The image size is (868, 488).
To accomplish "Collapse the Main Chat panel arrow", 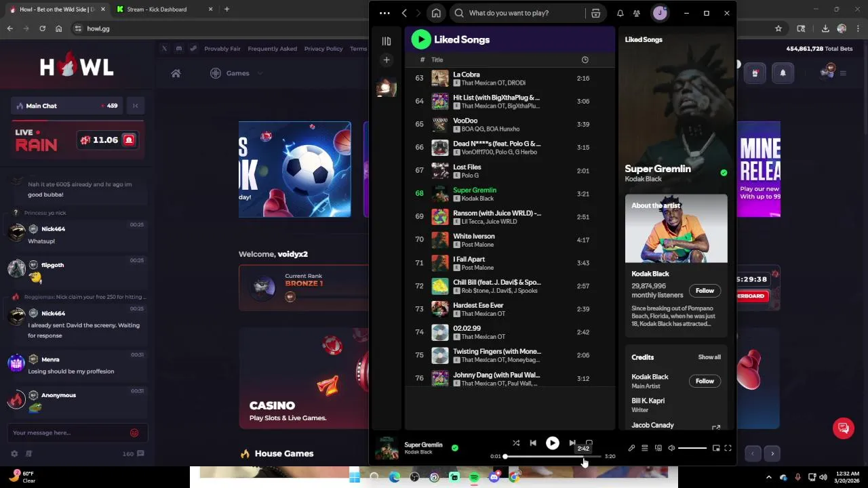I will 136,106.
